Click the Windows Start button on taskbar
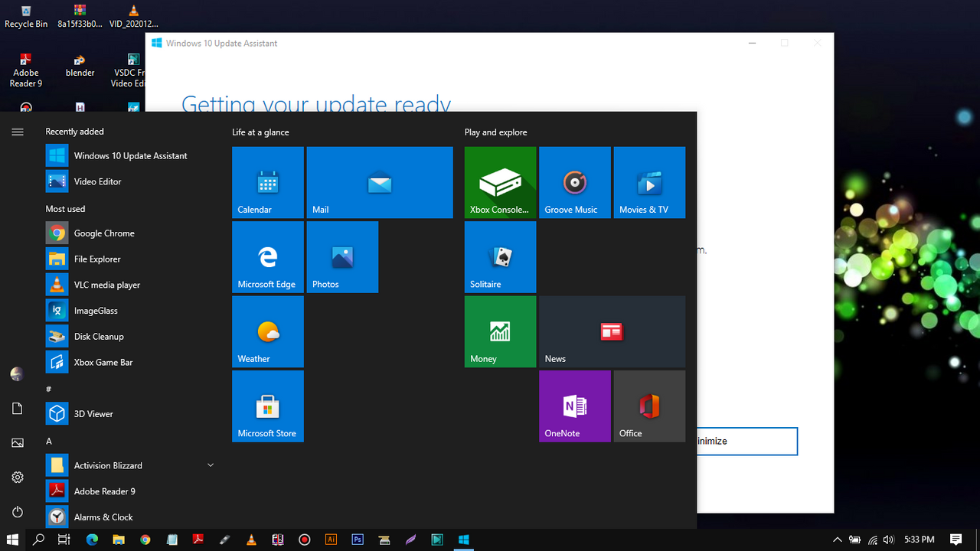Screen dimensions: 980x551 pyautogui.click(x=12, y=540)
